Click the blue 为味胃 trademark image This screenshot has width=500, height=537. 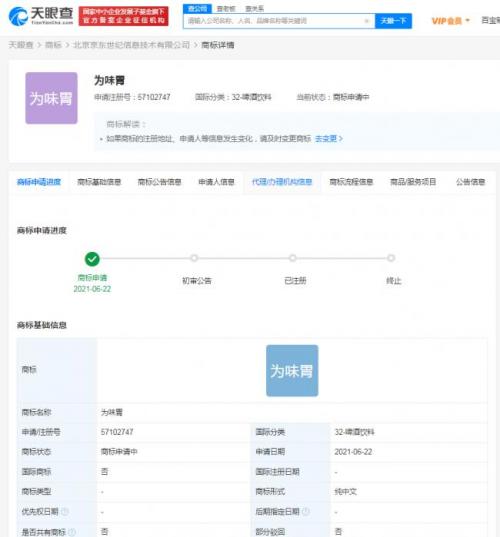click(x=292, y=371)
